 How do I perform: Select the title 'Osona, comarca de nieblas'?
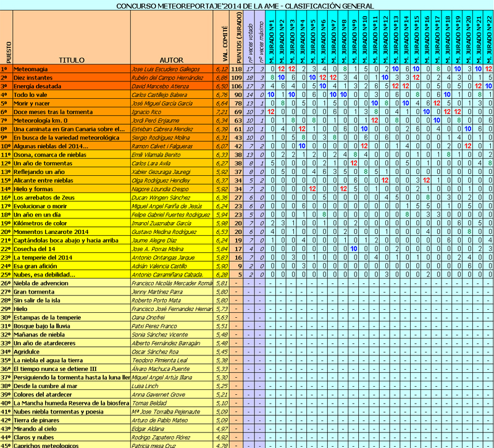(x=50, y=155)
